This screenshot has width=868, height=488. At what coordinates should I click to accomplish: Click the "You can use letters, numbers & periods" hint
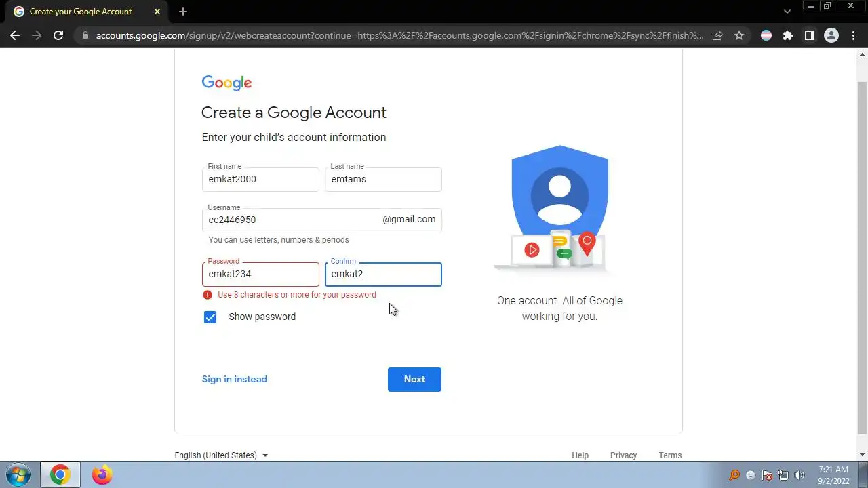[x=279, y=240]
